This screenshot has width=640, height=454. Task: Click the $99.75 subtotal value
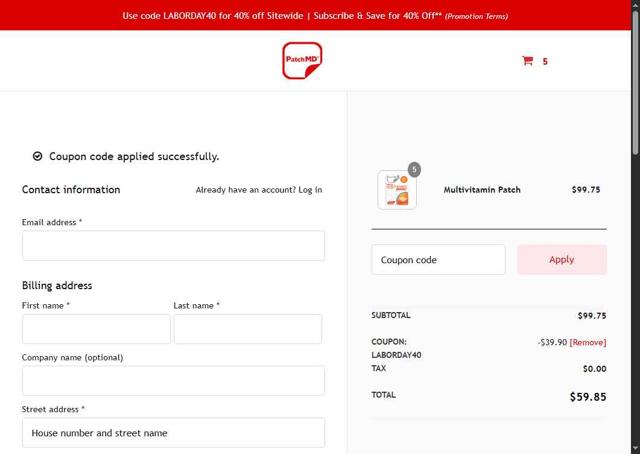tap(592, 316)
